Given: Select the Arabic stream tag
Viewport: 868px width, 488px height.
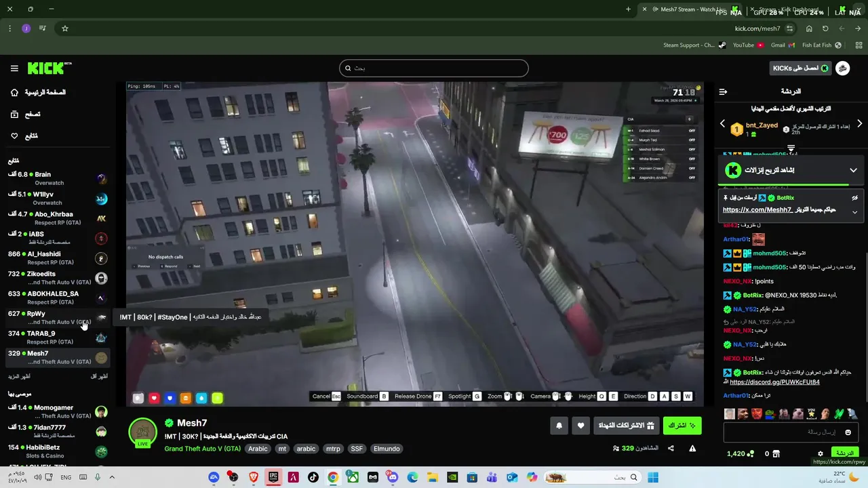Looking at the screenshot, I should pos(258,449).
